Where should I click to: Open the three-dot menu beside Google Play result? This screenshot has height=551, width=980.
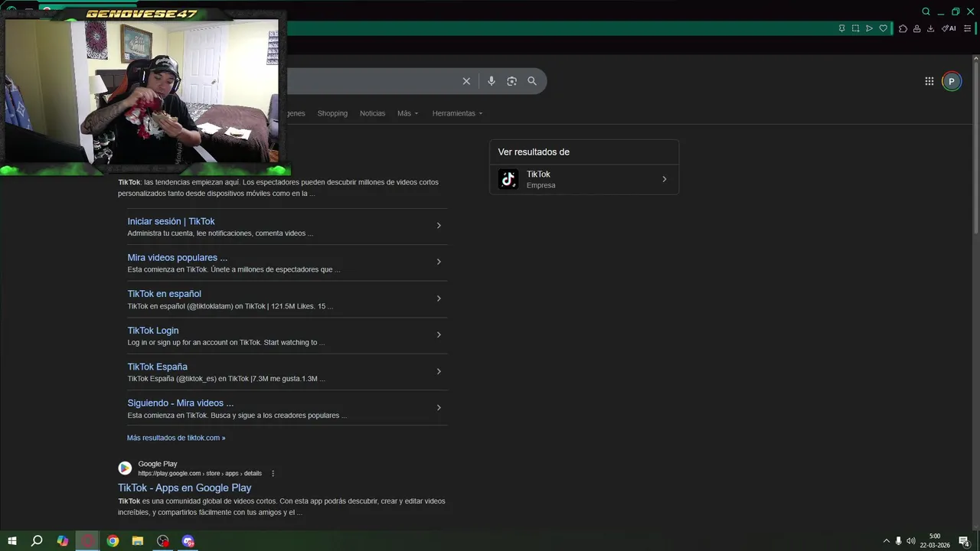(x=273, y=474)
